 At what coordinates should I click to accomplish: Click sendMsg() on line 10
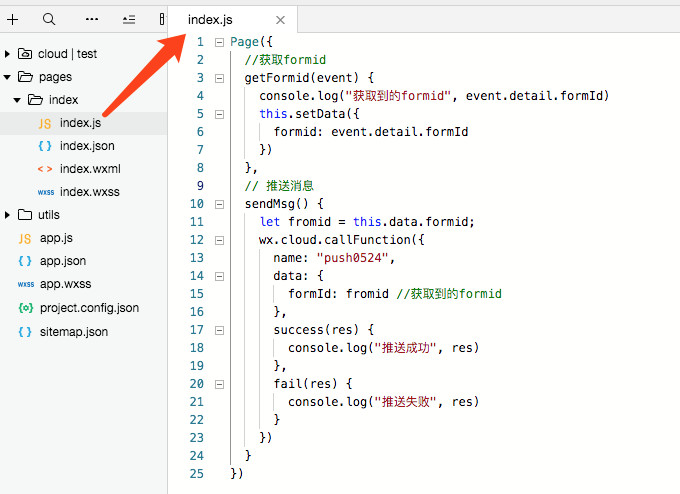coord(276,204)
